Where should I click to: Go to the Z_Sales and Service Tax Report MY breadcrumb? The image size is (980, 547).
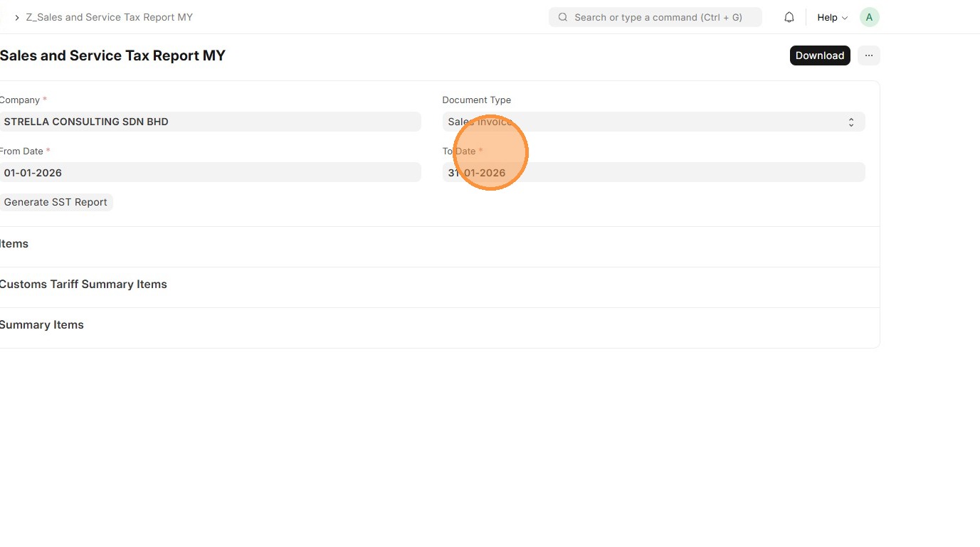(110, 17)
